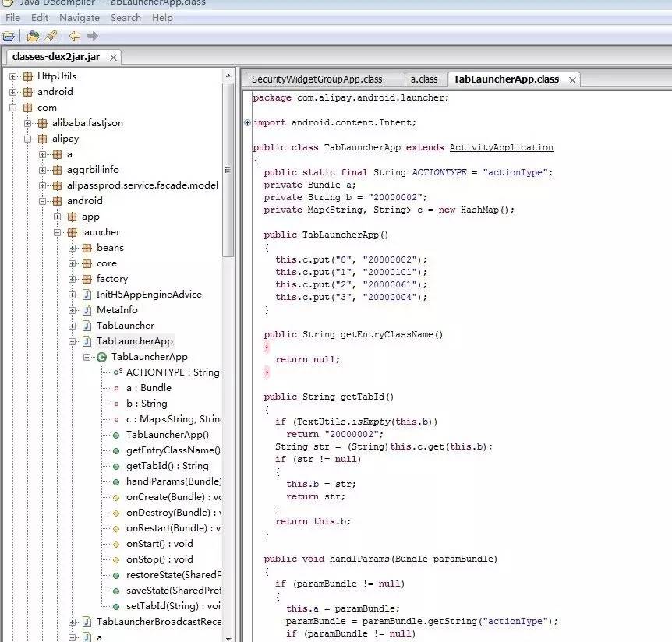The image size is (672, 642).
Task: Open the Search menu
Action: tap(126, 17)
